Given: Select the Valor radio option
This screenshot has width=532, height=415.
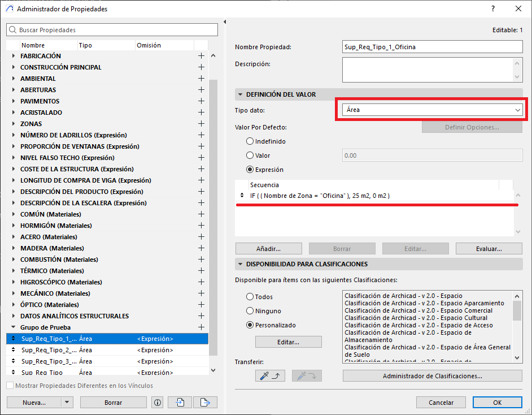Looking at the screenshot, I should click(250, 155).
